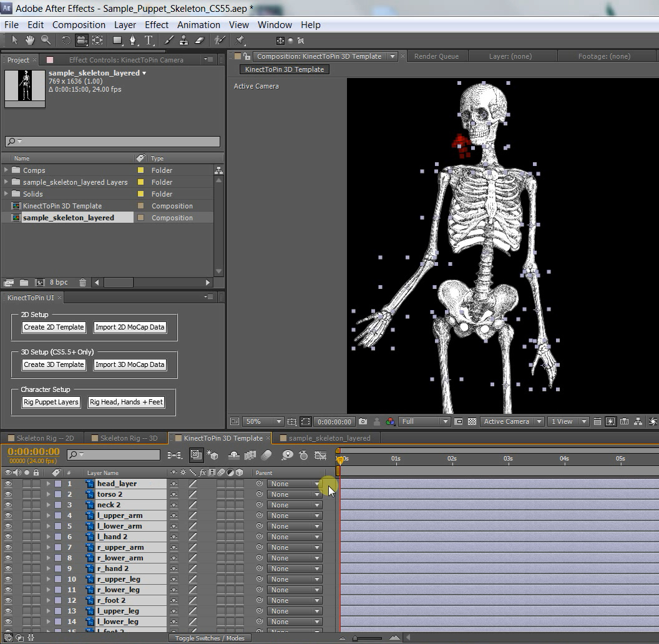The width and height of the screenshot is (659, 644).
Task: Hide the r_hand 2 layer
Action: coord(8,568)
